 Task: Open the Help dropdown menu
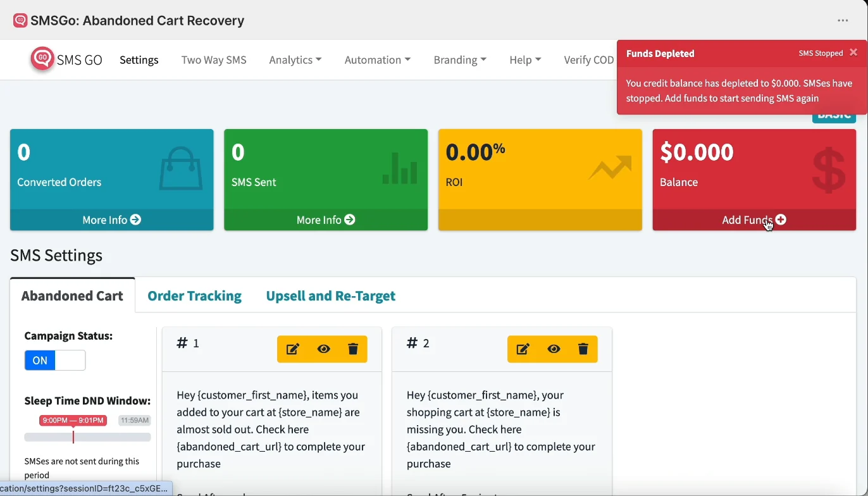525,60
